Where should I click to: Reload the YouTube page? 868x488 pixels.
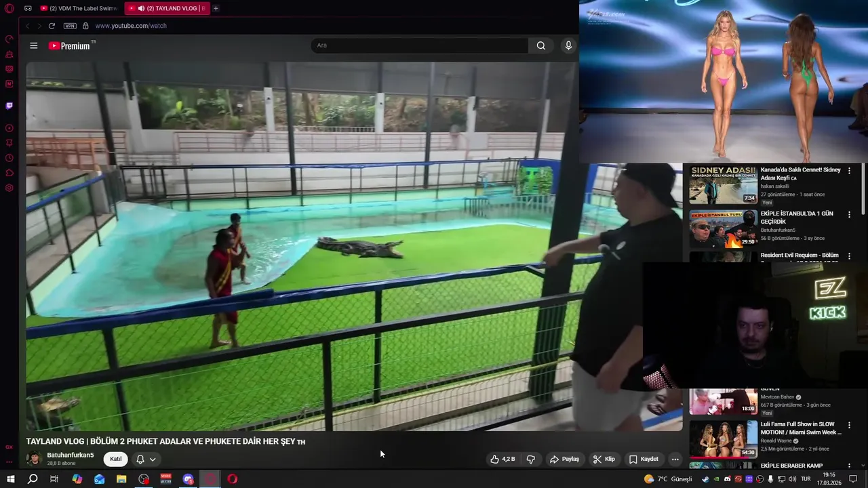coord(52,26)
